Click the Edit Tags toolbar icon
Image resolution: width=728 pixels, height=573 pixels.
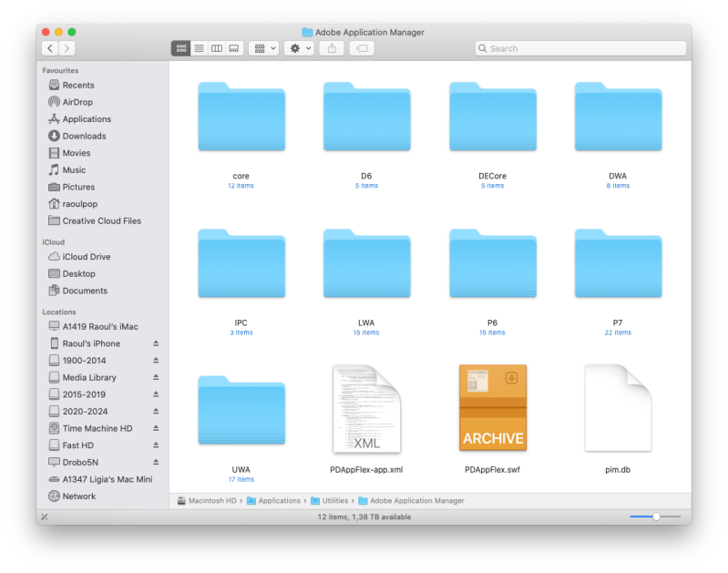point(362,48)
